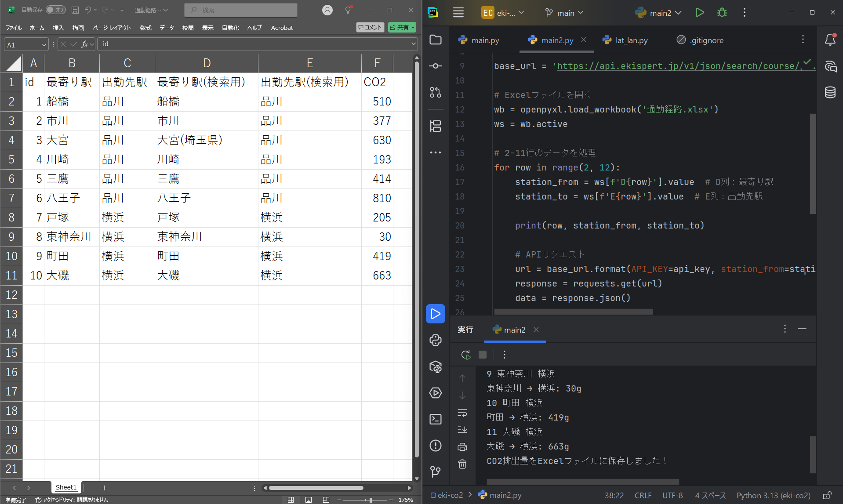Expand the main branch dropdown
Screen dimensions: 843x504
point(564,13)
